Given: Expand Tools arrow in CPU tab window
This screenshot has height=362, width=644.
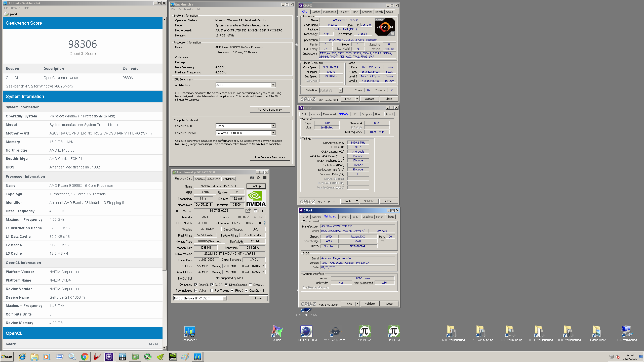Looking at the screenshot, I should [357, 99].
